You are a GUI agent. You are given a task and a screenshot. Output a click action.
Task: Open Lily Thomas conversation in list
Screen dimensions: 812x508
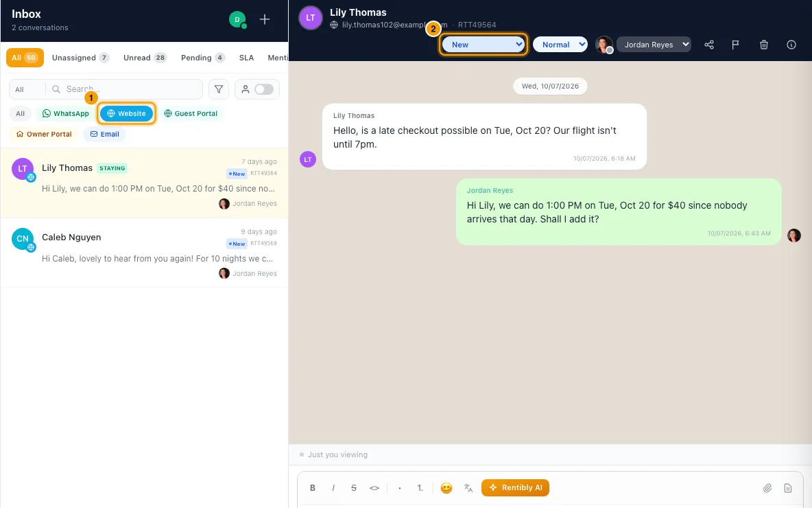(144, 183)
